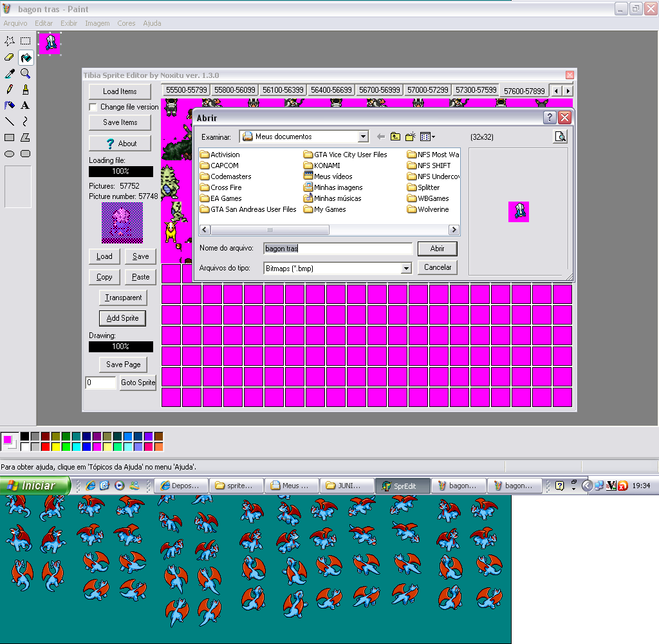Go back using the Abrir dialog back arrow
Screen dimensions: 659x644
[381, 137]
